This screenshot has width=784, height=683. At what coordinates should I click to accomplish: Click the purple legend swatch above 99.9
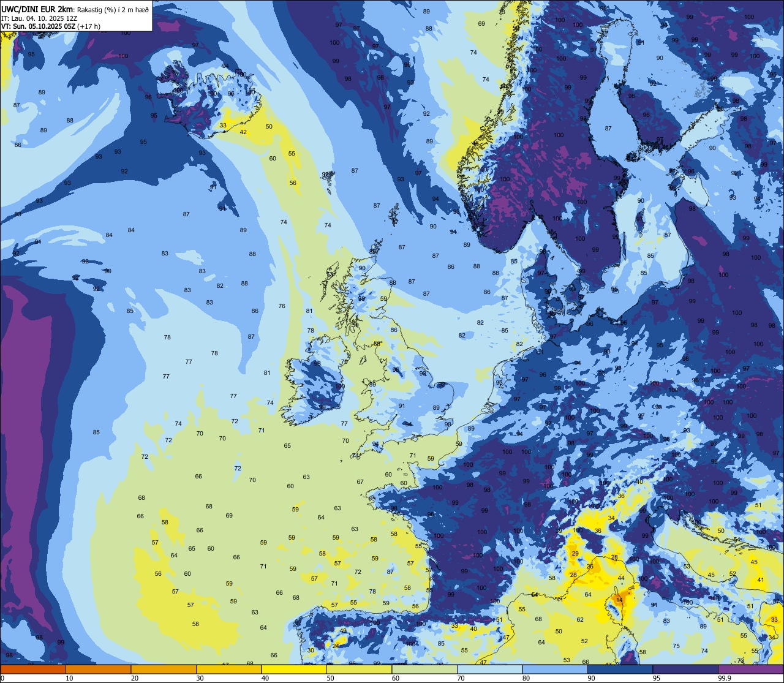coord(750,669)
